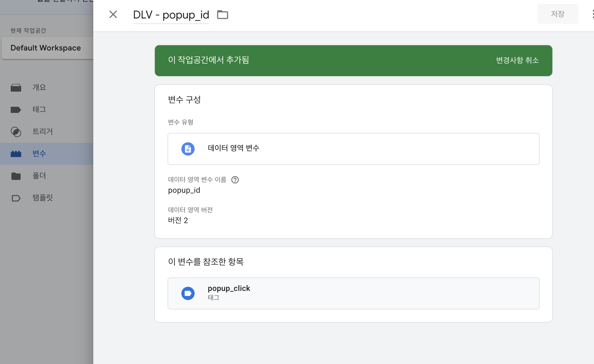
Task: Click the 폴더 folders sidebar icon
Action: pyautogui.click(x=16, y=176)
